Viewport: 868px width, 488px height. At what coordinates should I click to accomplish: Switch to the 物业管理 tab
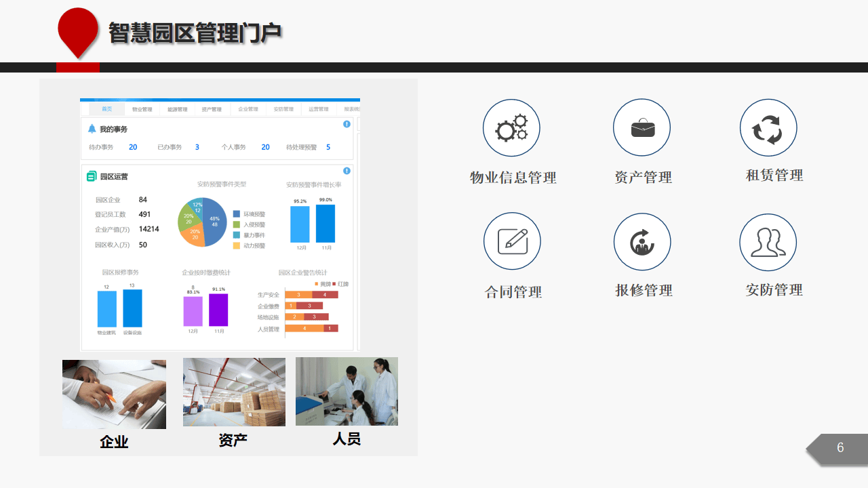click(x=142, y=109)
